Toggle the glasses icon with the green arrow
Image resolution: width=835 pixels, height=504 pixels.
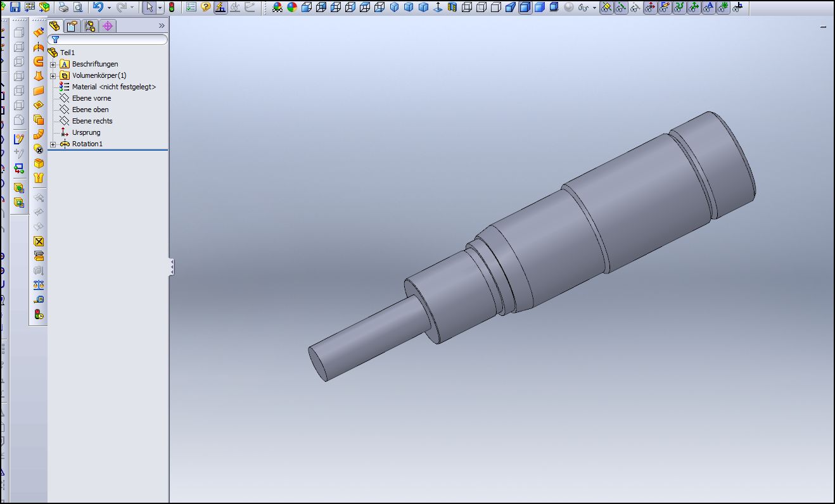694,8
